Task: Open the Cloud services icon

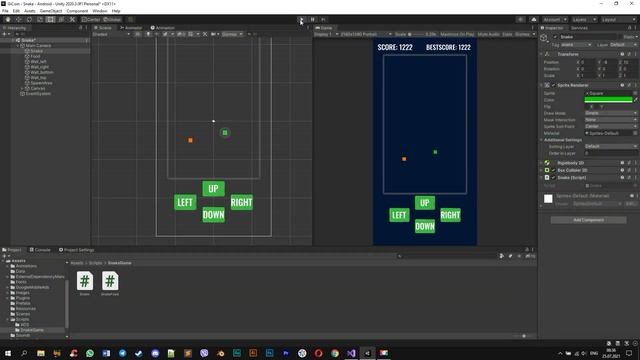Action: click(534, 20)
